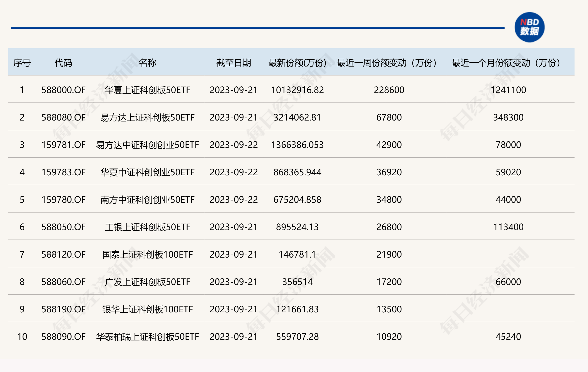
Task: Select the 名称 column header
Action: pyautogui.click(x=148, y=63)
